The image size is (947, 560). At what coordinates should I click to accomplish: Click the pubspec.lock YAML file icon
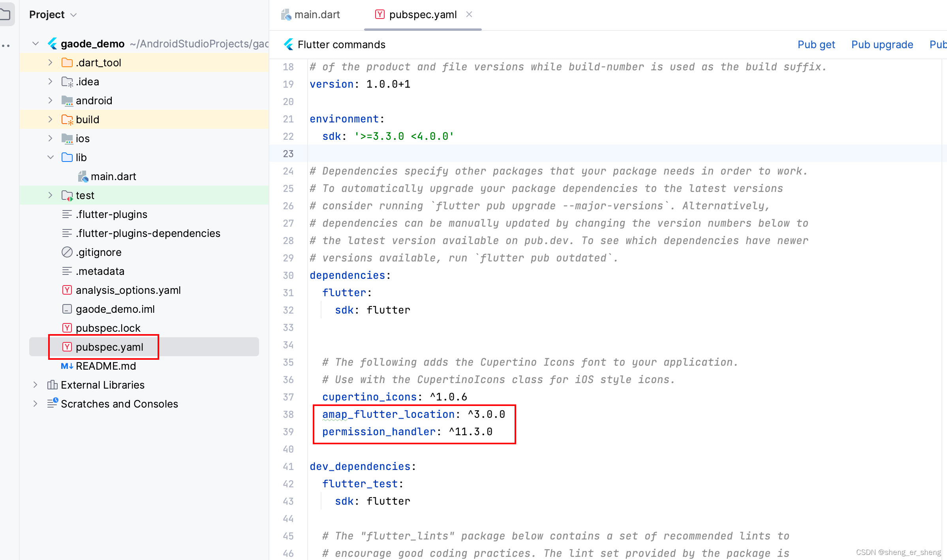(67, 328)
